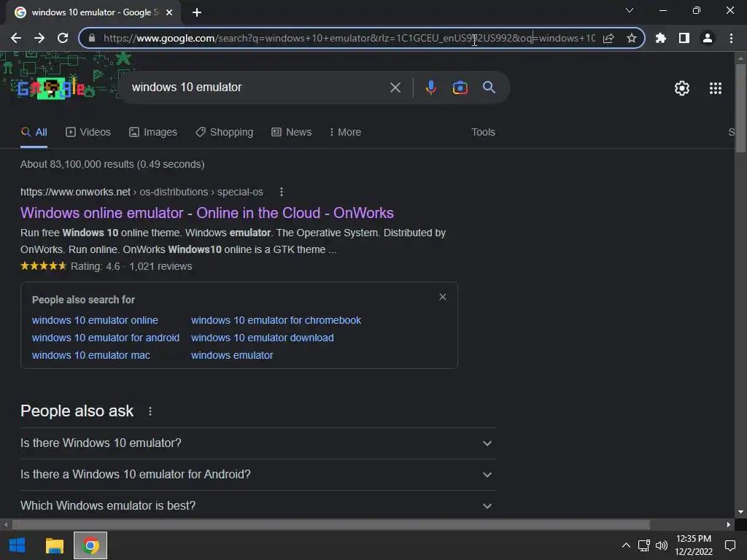Viewport: 747px width, 560px height.
Task: Select the All results tab
Action: 34,133
